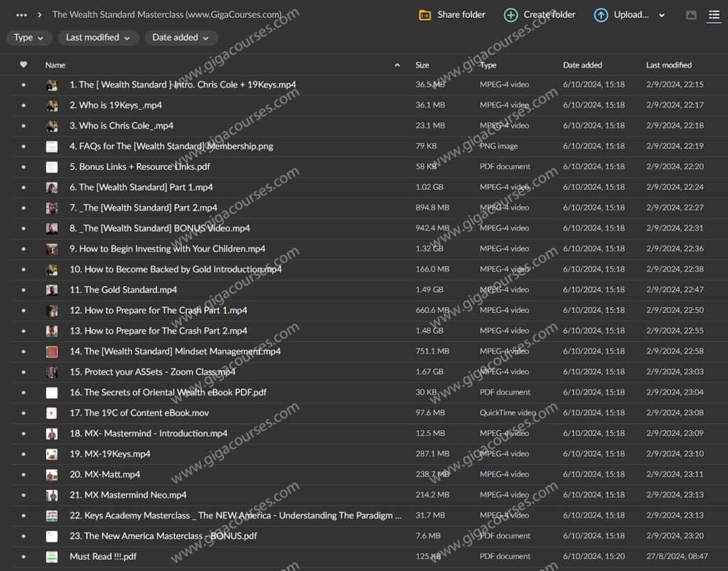728x571 pixels.
Task: Open 5. Bonus Links + Resource Links.pdf
Action: click(x=139, y=167)
